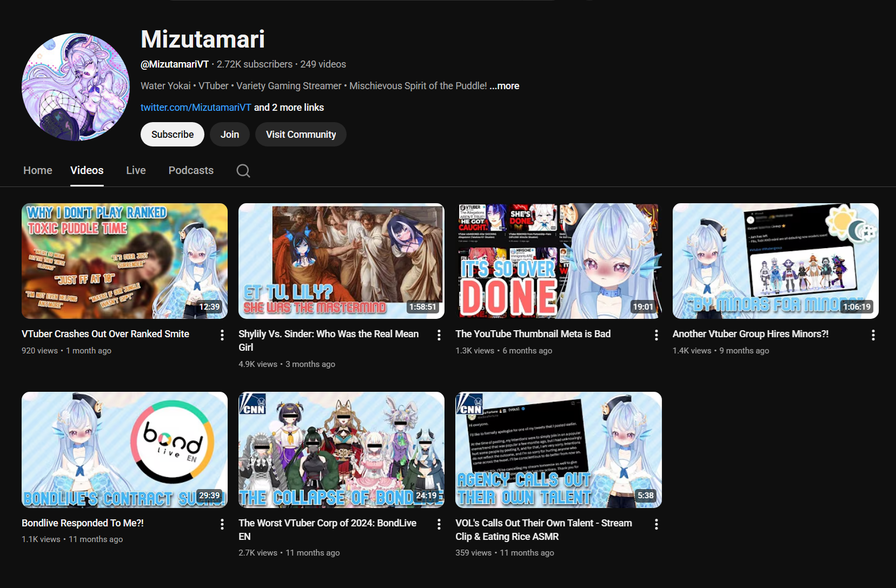Open title 'Shylily Vs. Sinder: Who Was the Real Mean Girl'

[x=329, y=340]
